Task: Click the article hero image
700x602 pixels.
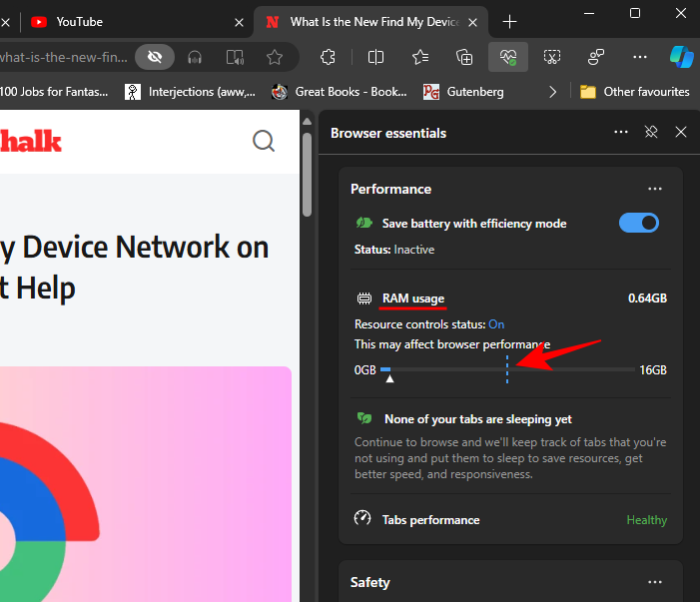Action: click(x=146, y=484)
